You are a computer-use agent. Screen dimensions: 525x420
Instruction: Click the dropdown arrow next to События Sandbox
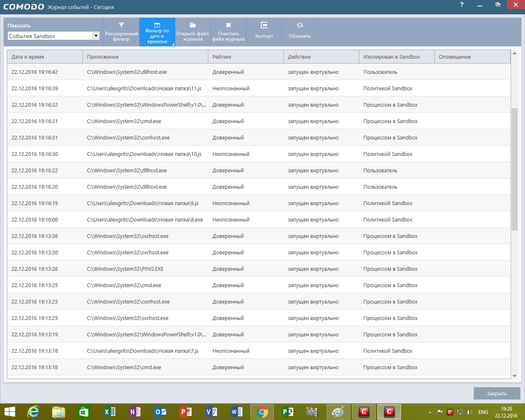tap(96, 36)
